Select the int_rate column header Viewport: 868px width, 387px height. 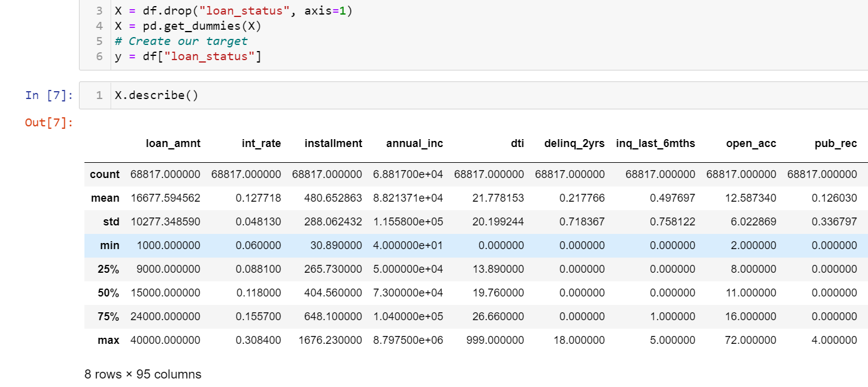(x=262, y=143)
